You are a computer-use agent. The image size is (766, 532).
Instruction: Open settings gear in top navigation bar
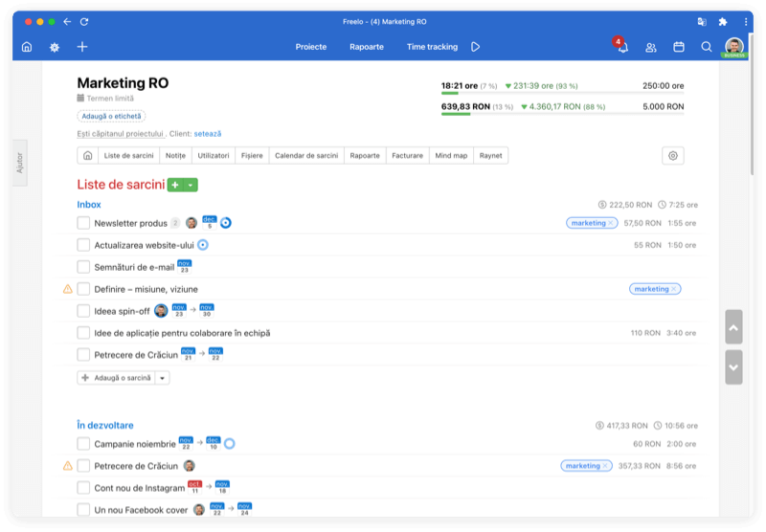click(54, 47)
